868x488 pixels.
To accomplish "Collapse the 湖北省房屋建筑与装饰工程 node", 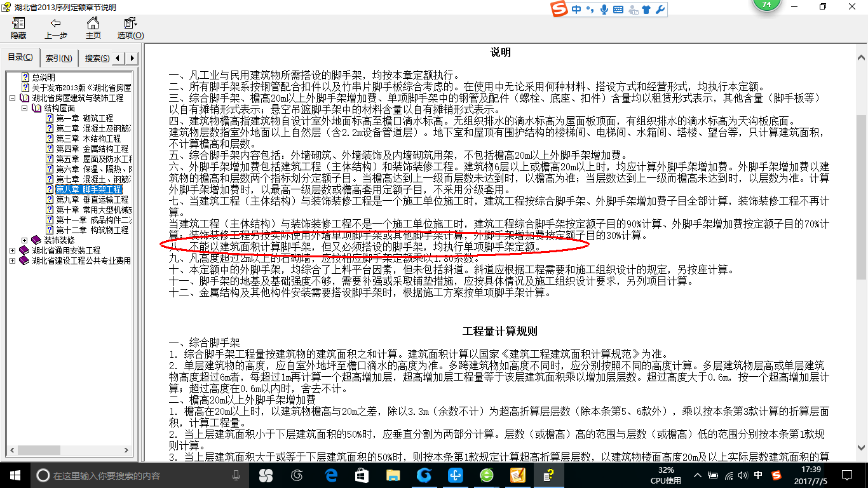I will click(13, 98).
